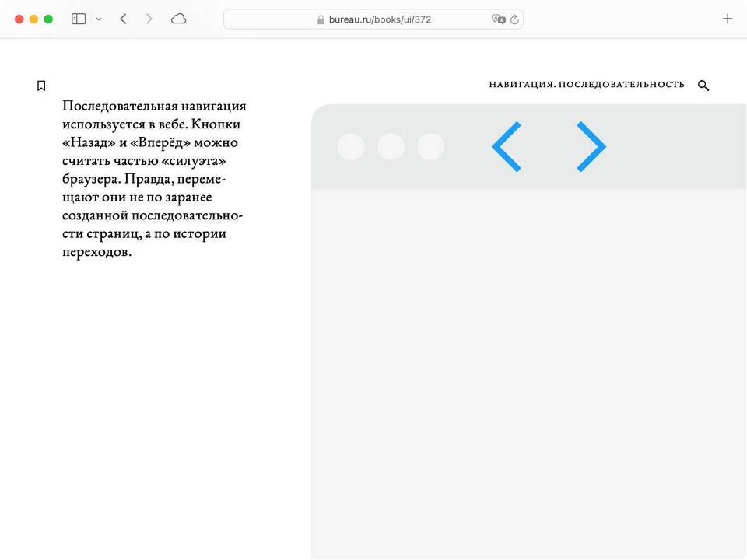
Task: Open the iCloud tabs cloud icon
Action: coord(179,19)
